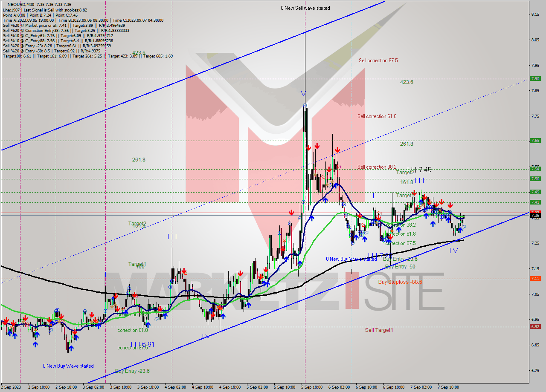Click the 'Sell %20 @ Correction Entry38: 7.56' line
Image resolution: width=546 pixels, height=392 pixels.
click(66, 31)
